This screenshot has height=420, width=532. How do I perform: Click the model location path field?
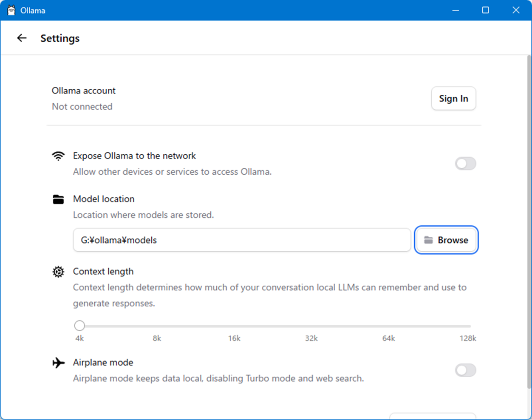tap(242, 240)
